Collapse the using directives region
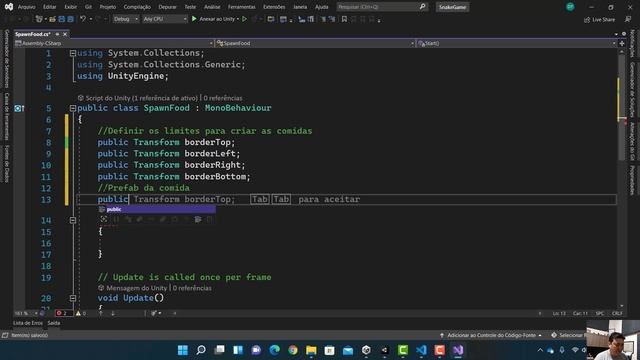 click(73, 53)
